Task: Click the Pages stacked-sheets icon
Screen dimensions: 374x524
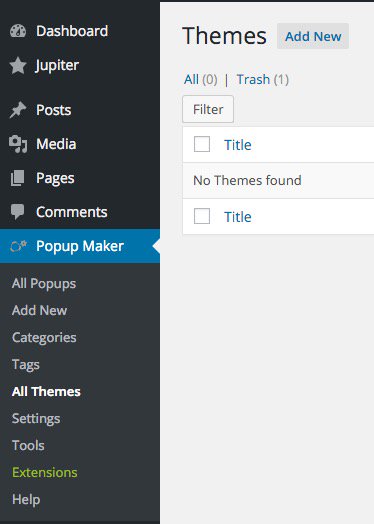Action: (17, 178)
